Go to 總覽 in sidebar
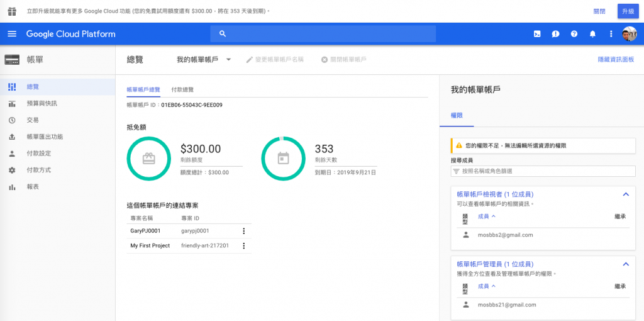Viewport: 644px width, 321px height. click(57, 87)
